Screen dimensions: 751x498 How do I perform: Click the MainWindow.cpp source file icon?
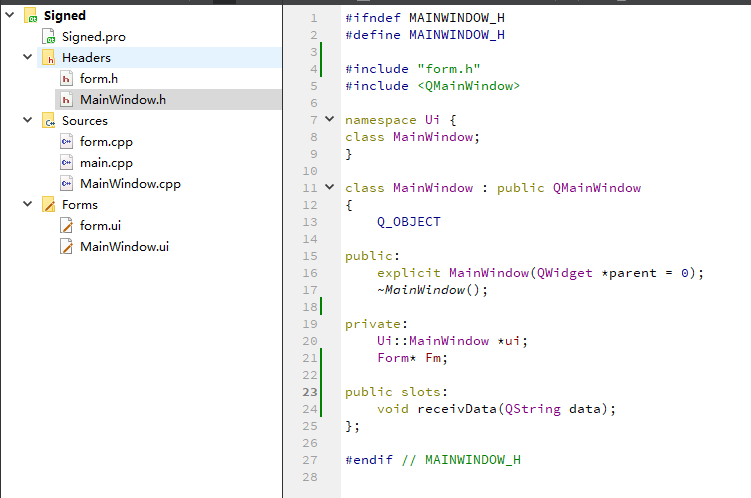point(66,183)
